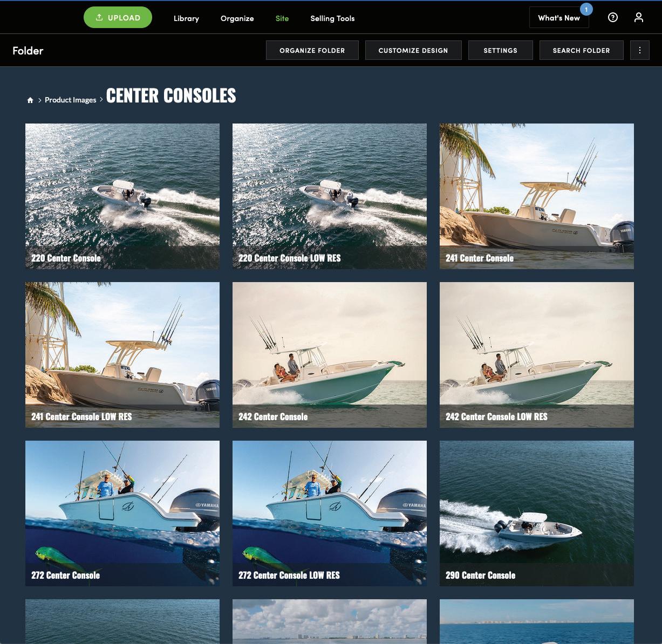
Task: Open the 242 Center Console thumbnail
Action: click(330, 355)
